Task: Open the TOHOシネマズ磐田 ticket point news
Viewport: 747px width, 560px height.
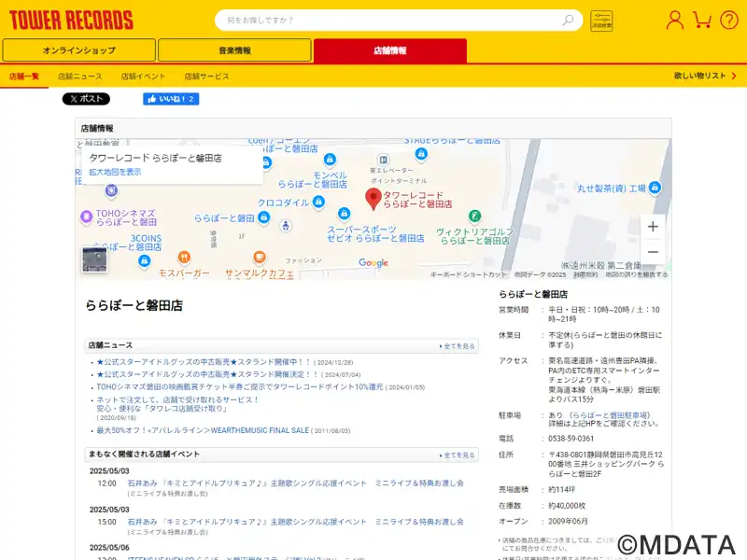Action: point(240,386)
